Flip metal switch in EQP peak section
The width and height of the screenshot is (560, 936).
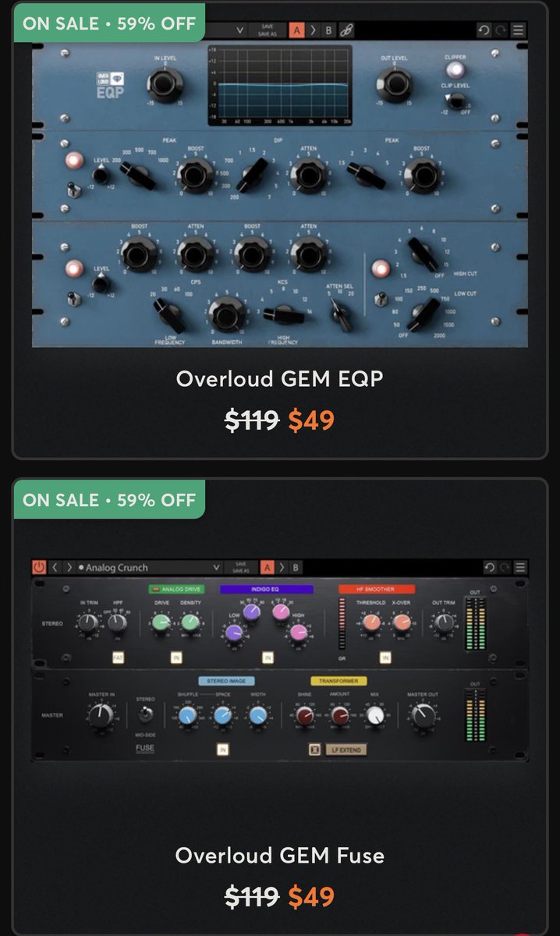74,190
